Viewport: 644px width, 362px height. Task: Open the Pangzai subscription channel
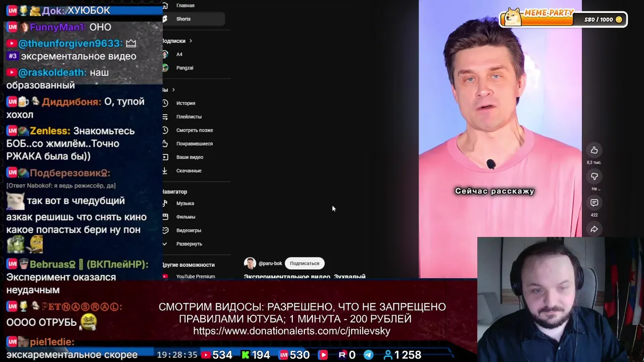185,68
